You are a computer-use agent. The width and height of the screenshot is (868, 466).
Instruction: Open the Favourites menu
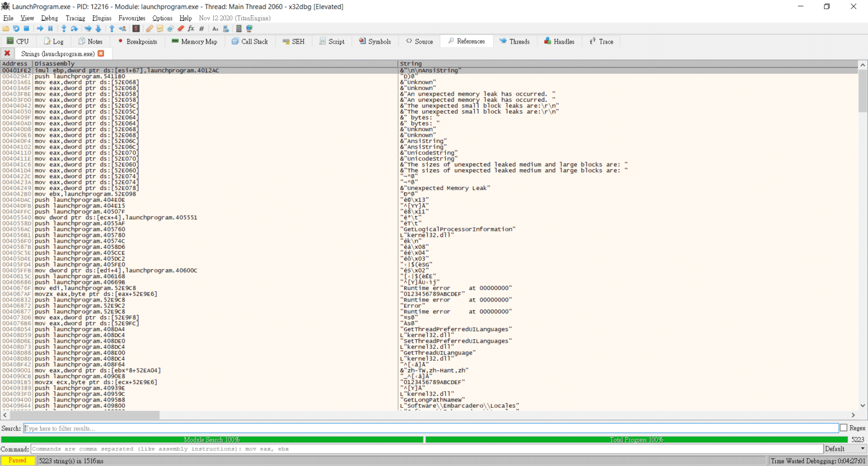coord(132,18)
